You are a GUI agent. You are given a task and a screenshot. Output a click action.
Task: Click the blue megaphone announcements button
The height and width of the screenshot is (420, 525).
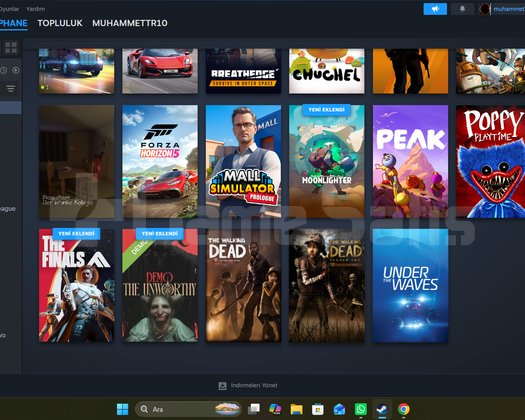435,9
